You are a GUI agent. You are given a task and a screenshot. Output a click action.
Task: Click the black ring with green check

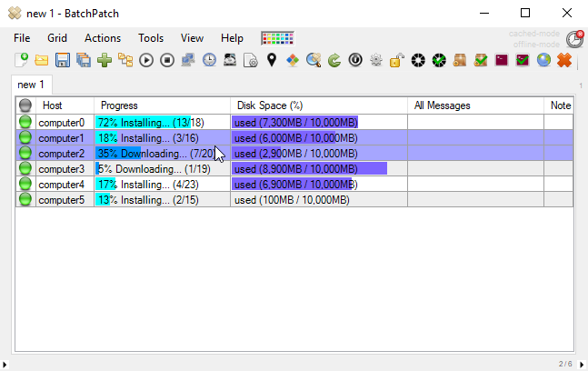point(439,60)
